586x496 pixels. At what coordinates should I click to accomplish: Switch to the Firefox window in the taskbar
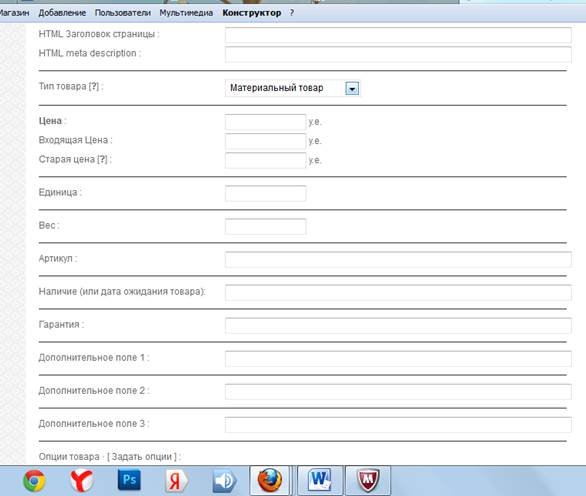pyautogui.click(x=269, y=480)
